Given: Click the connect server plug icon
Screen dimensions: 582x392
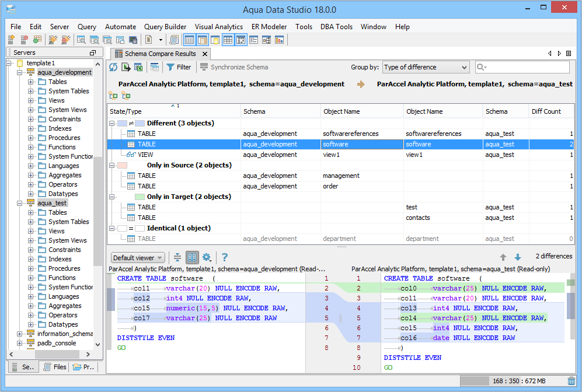Looking at the screenshot, I should [53, 40].
